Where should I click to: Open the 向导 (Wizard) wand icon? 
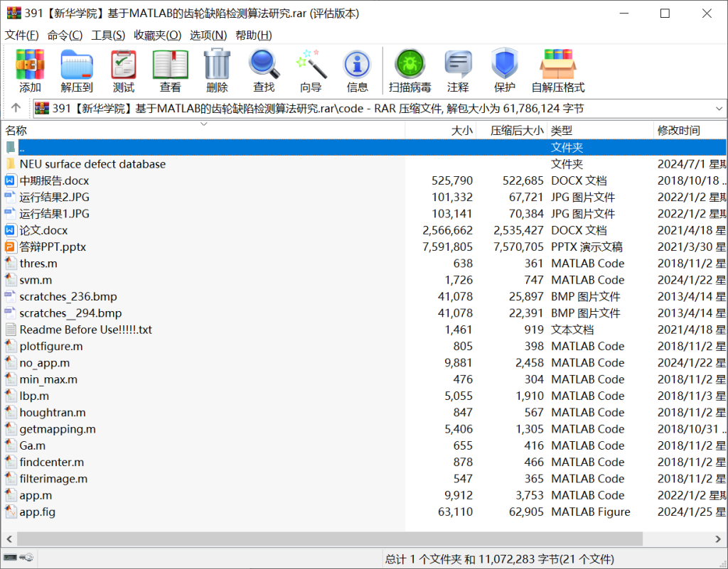(311, 65)
